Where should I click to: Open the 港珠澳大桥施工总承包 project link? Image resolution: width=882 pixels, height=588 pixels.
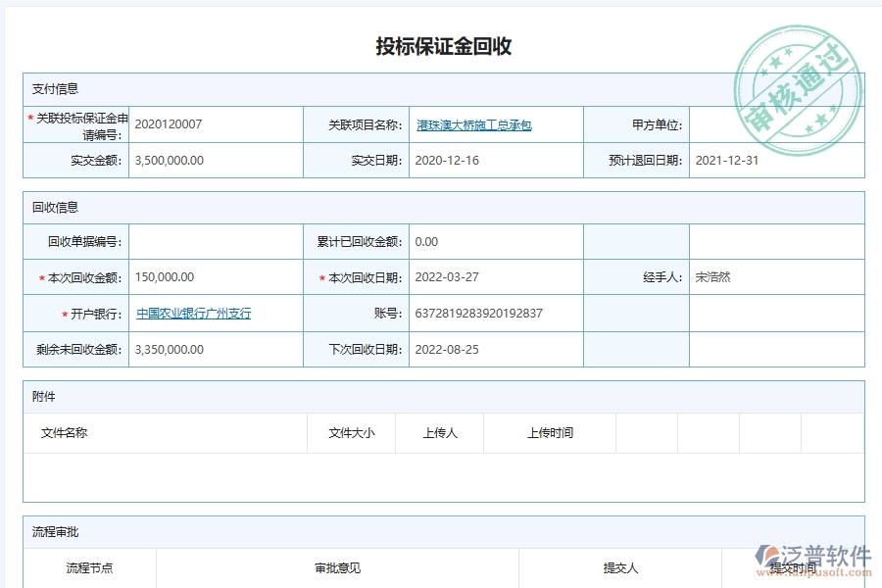tap(474, 123)
